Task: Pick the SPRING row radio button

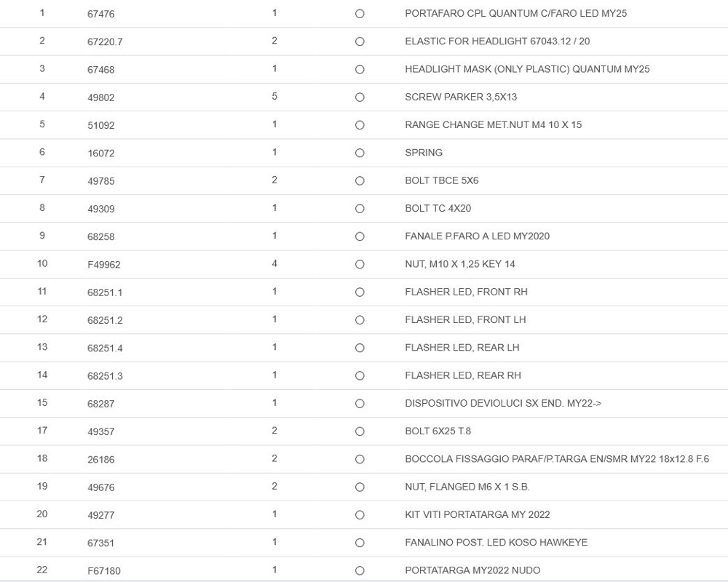Action: (x=360, y=154)
